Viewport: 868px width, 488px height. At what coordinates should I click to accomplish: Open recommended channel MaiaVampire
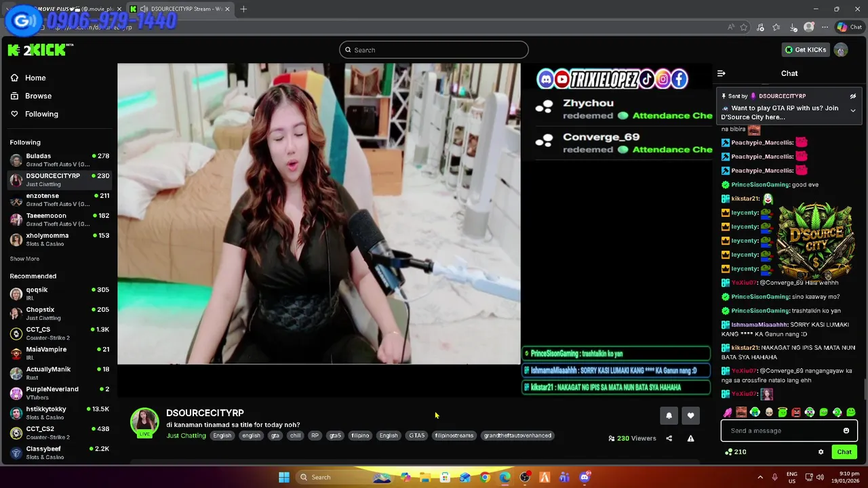click(x=60, y=353)
